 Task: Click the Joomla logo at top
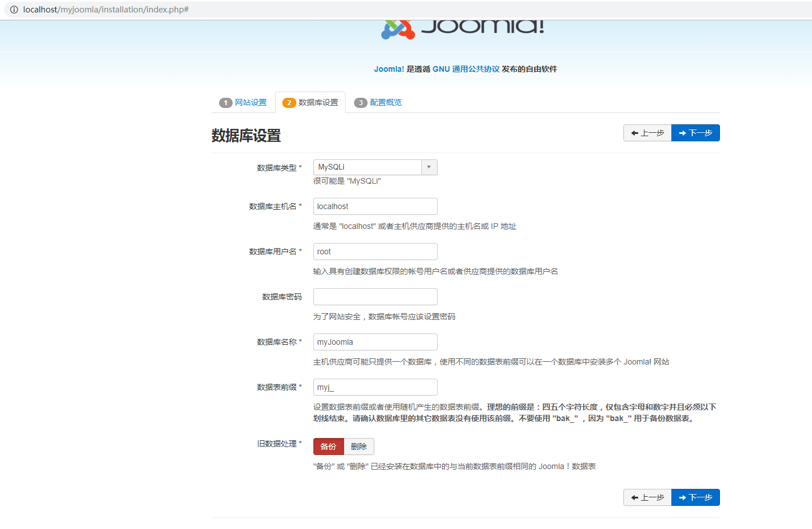(463, 29)
